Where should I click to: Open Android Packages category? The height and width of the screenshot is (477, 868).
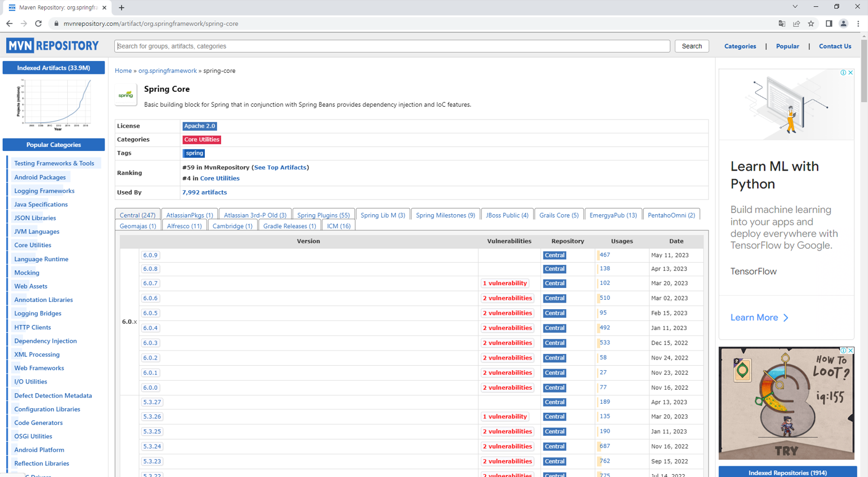(x=40, y=177)
